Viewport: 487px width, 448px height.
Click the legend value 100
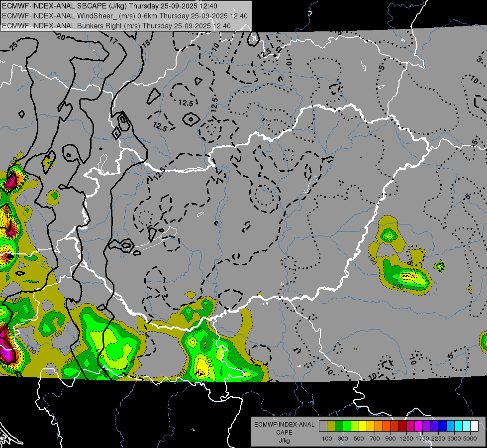[327, 439]
